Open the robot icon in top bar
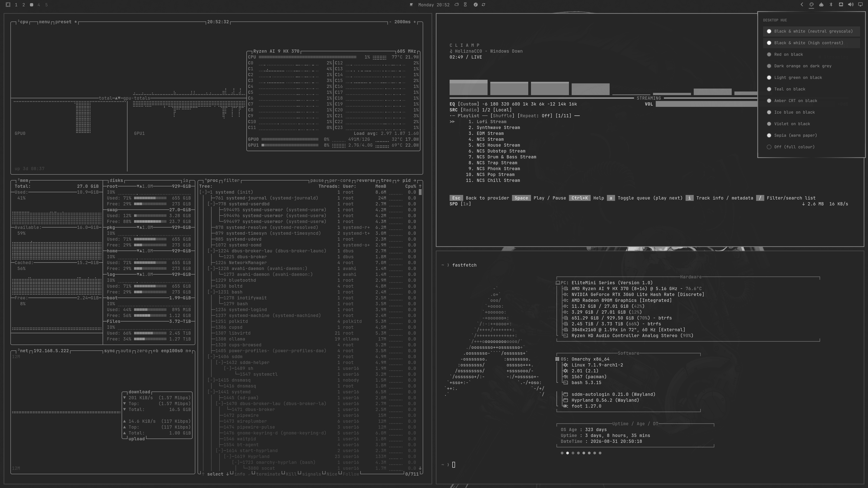868x488 pixels. click(821, 5)
